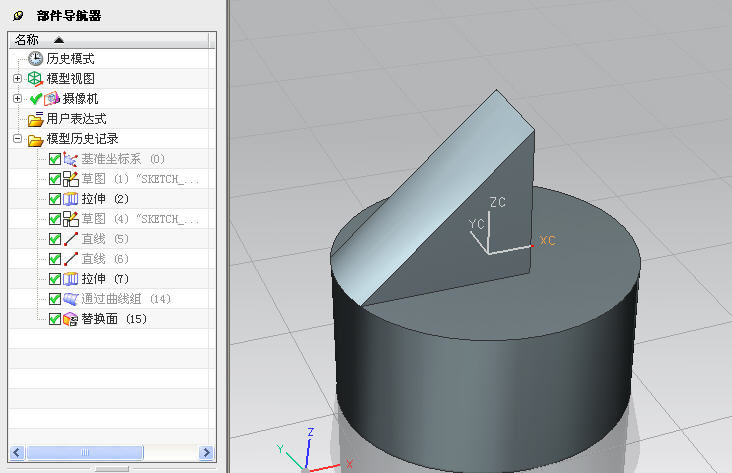This screenshot has width=732, height=473.
Task: Click the 摄像机 camera icon
Action: [52, 99]
